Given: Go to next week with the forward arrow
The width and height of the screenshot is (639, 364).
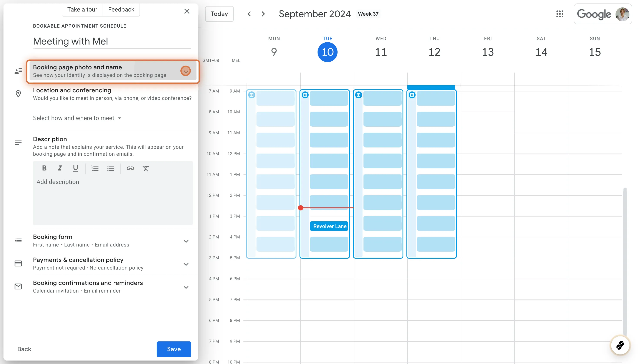Looking at the screenshot, I should click(263, 14).
